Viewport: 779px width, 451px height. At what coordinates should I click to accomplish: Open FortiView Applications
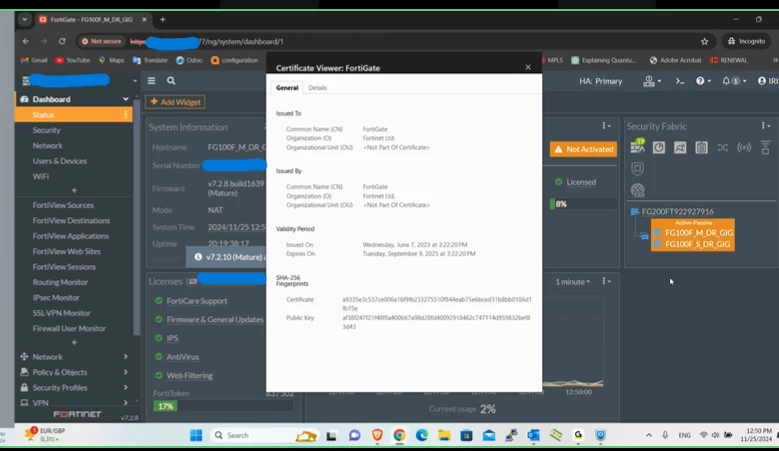(71, 236)
